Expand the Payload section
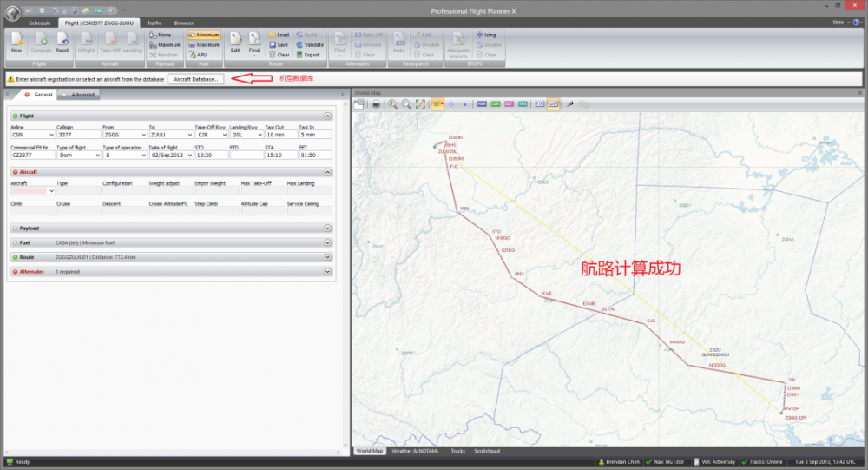 (328, 228)
